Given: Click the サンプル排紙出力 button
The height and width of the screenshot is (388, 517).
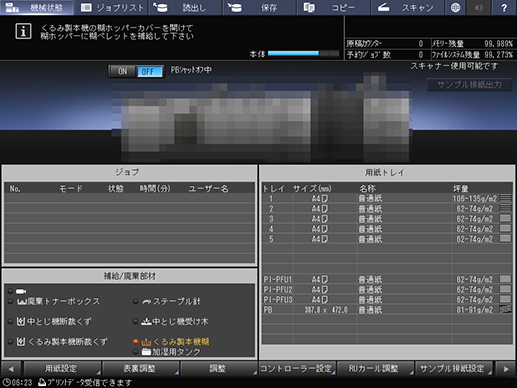Looking at the screenshot, I should tap(469, 85).
